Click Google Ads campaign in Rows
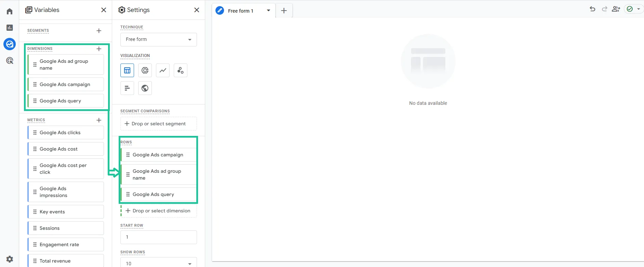 [159, 155]
